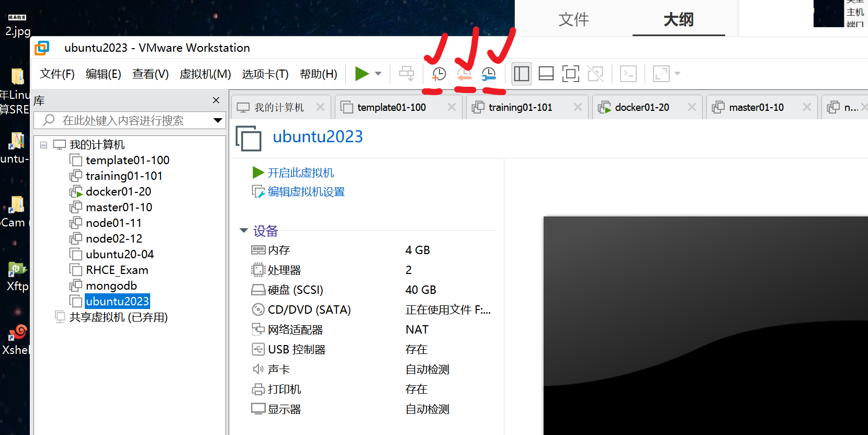
Task: Close the master01-10 tab
Action: coord(807,107)
